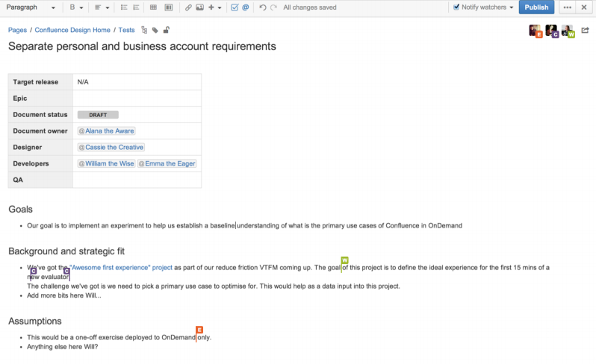Click William's avatar with W badge

[568, 31]
